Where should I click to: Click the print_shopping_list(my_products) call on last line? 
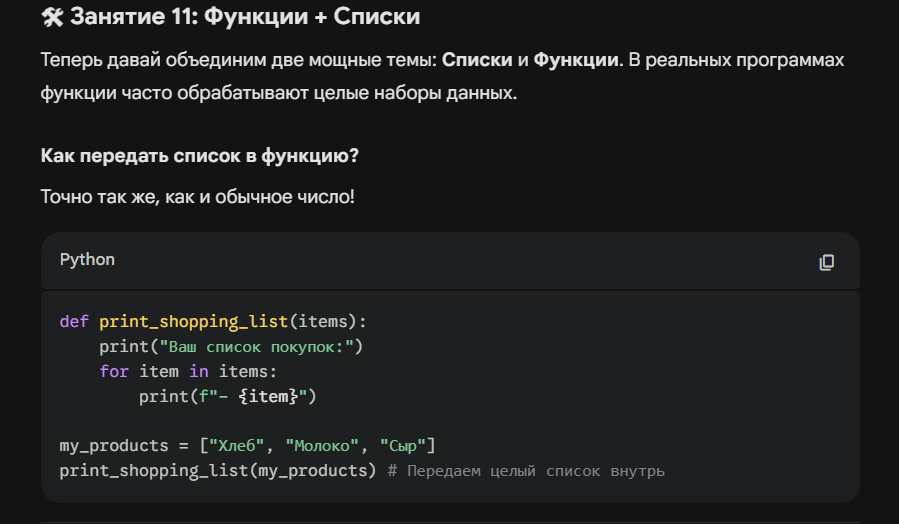click(217, 470)
